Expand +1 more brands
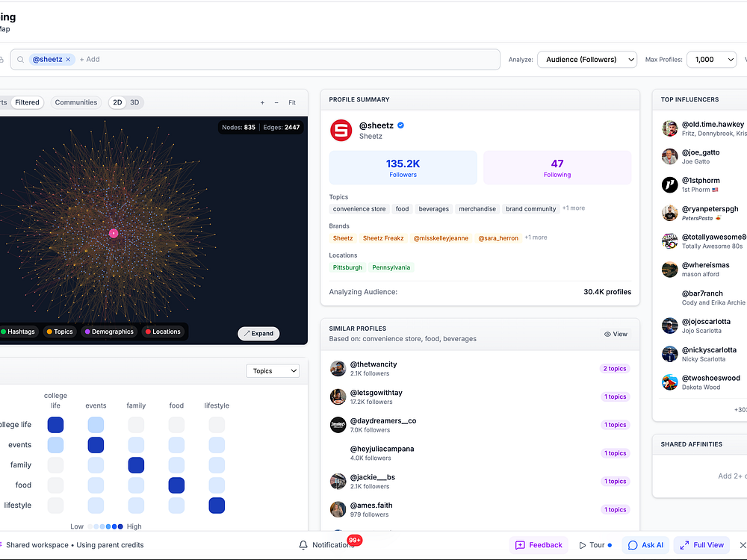This screenshot has height=560, width=747. pos(536,237)
